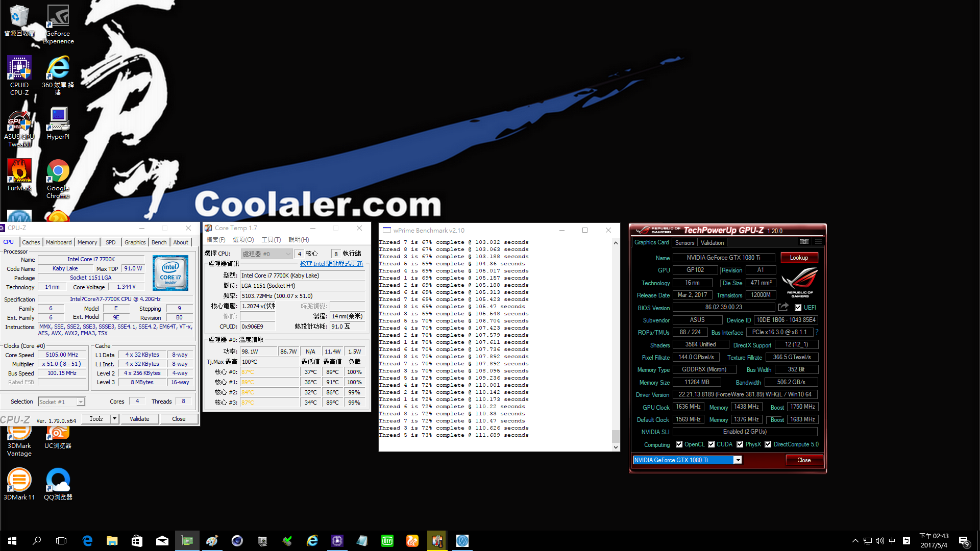Image resolution: width=980 pixels, height=551 pixels.
Task: Open the ASUS GPU TweakII desktop shortcut
Action: click(19, 129)
